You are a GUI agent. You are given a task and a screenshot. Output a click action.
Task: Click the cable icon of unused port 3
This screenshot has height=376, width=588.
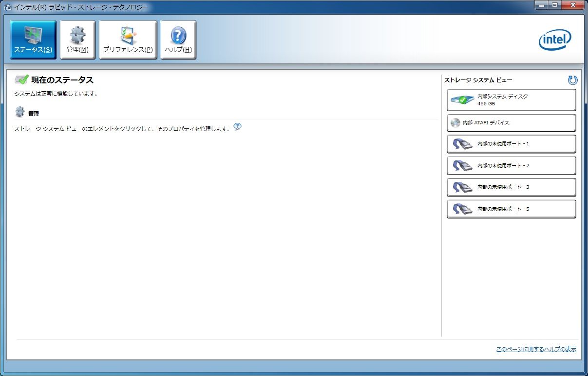click(462, 187)
